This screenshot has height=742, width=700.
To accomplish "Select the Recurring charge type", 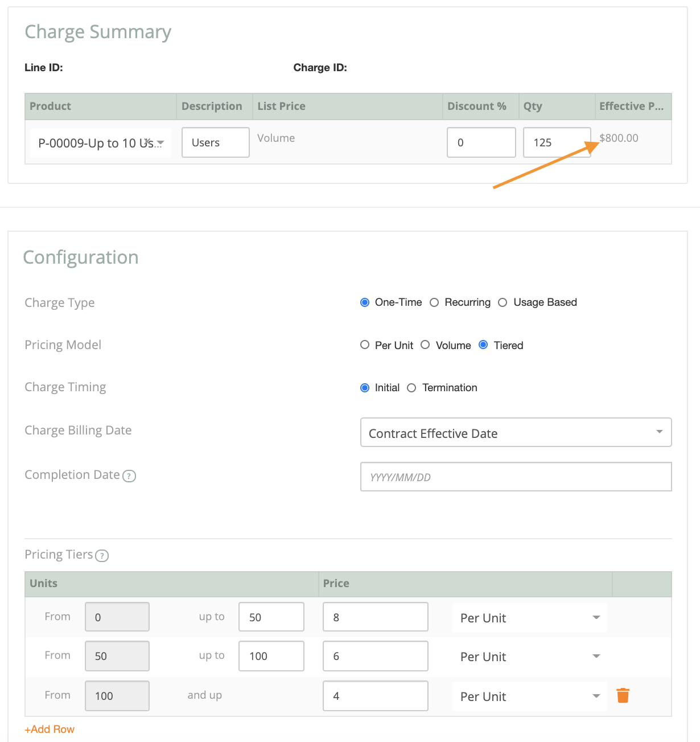I will (x=434, y=302).
